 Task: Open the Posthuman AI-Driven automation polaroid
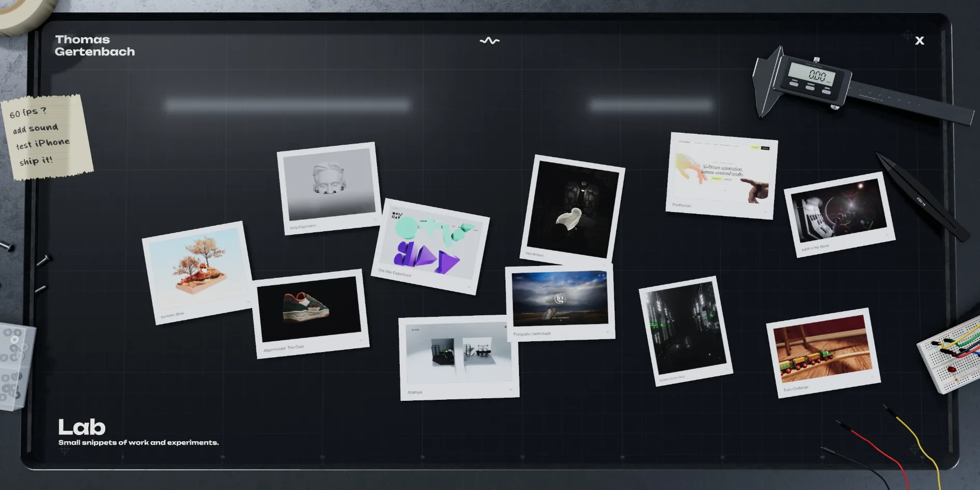pyautogui.click(x=721, y=176)
